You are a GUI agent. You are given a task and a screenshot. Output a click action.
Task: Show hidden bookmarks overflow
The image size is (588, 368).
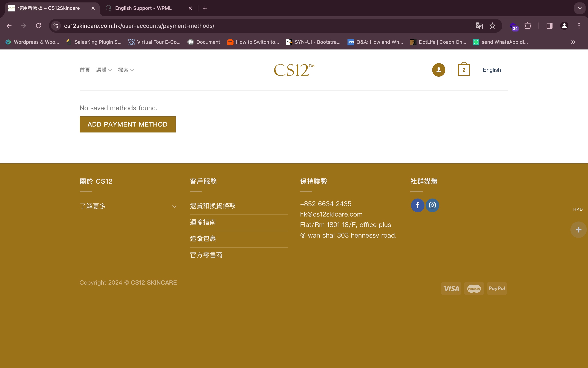point(573,42)
